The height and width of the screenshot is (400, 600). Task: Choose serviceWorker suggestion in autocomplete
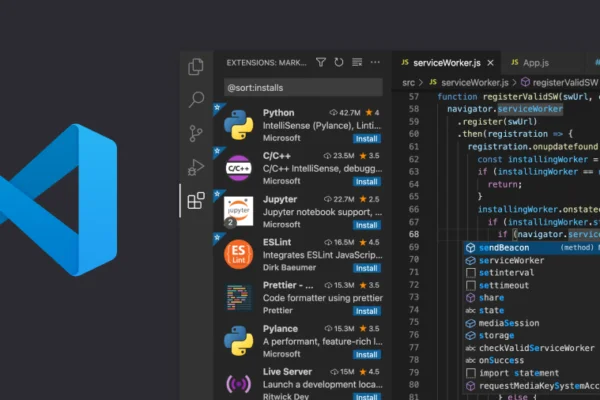532,260
